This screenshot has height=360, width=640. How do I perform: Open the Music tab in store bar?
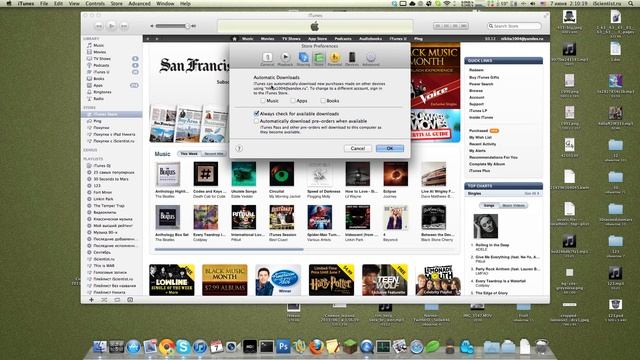click(247, 39)
